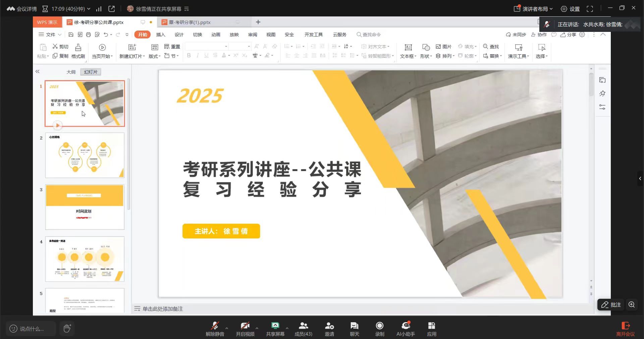Click the zoom magnifier beside 批注
Screen dimensions: 644x339
(632, 304)
